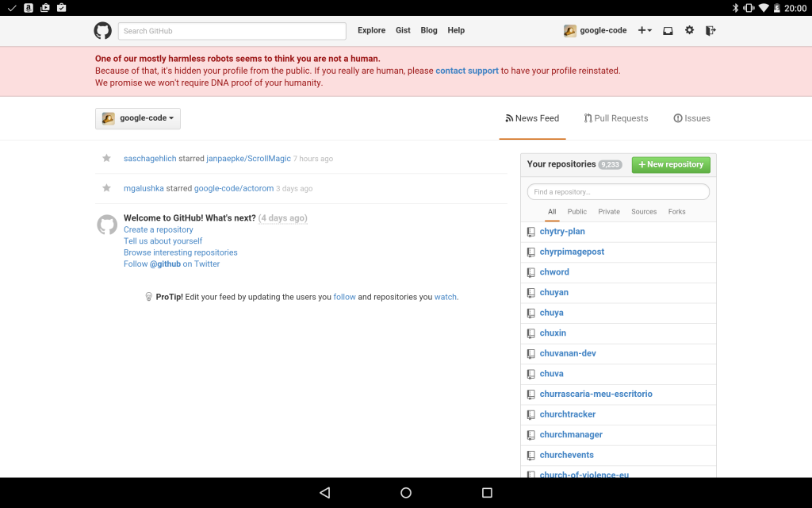
Task: Open the churrascaria-meu-escritorio repository
Action: (x=596, y=394)
